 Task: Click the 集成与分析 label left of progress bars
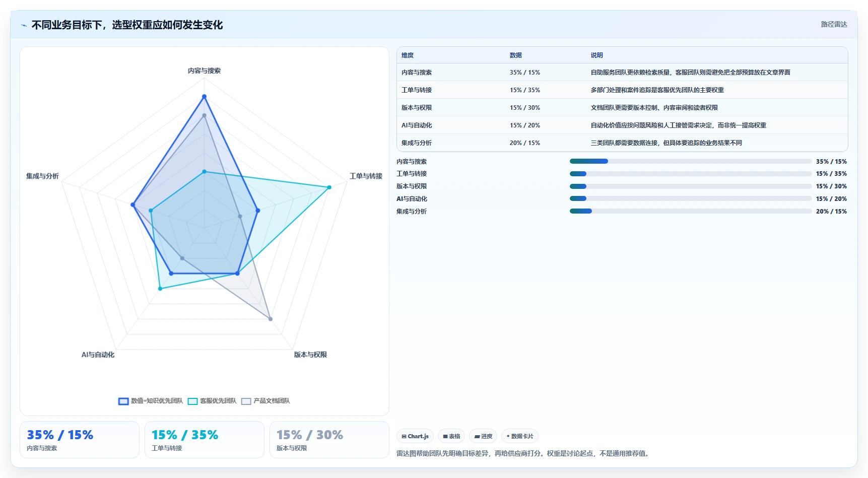pos(412,212)
